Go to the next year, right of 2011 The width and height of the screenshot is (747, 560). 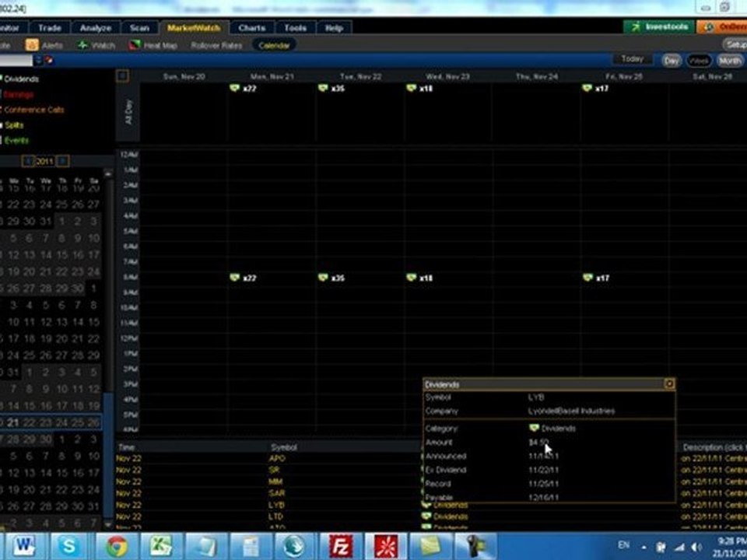(62, 162)
